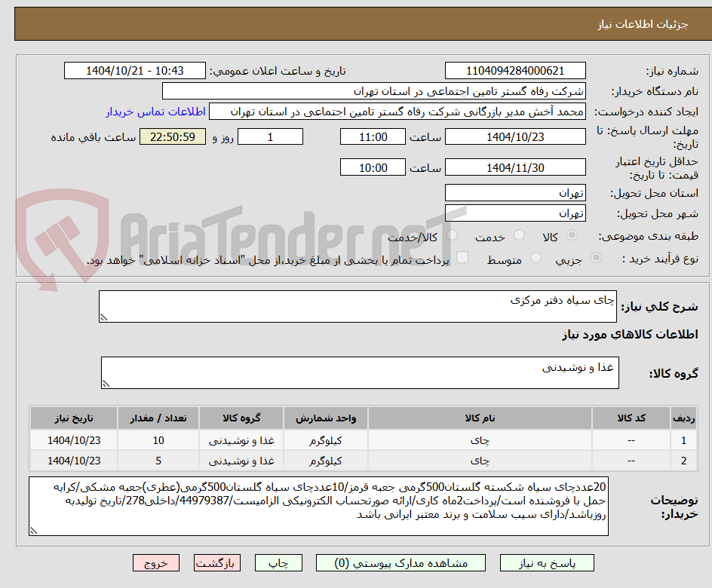Select the 'کالا/خدمت' radio button
Screen dimensions: 712x588
[x=452, y=235]
